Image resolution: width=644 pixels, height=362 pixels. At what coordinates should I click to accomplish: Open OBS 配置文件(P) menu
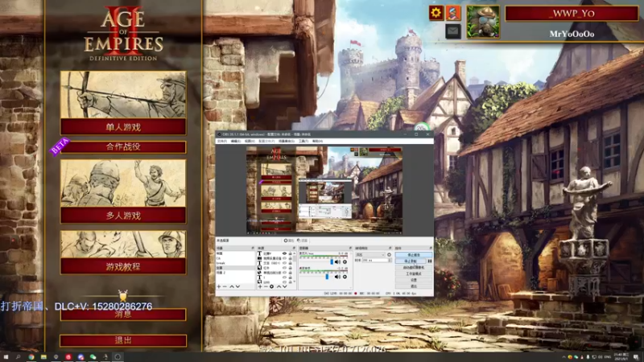[267, 141]
